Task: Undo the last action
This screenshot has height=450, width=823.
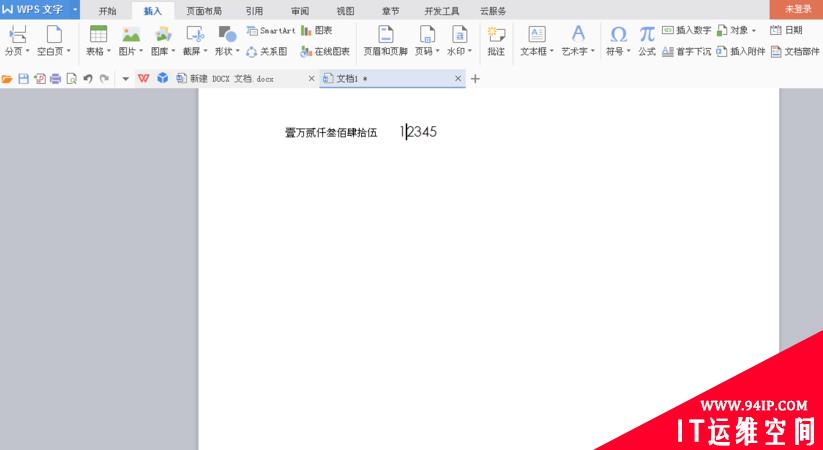Action: coord(88,79)
